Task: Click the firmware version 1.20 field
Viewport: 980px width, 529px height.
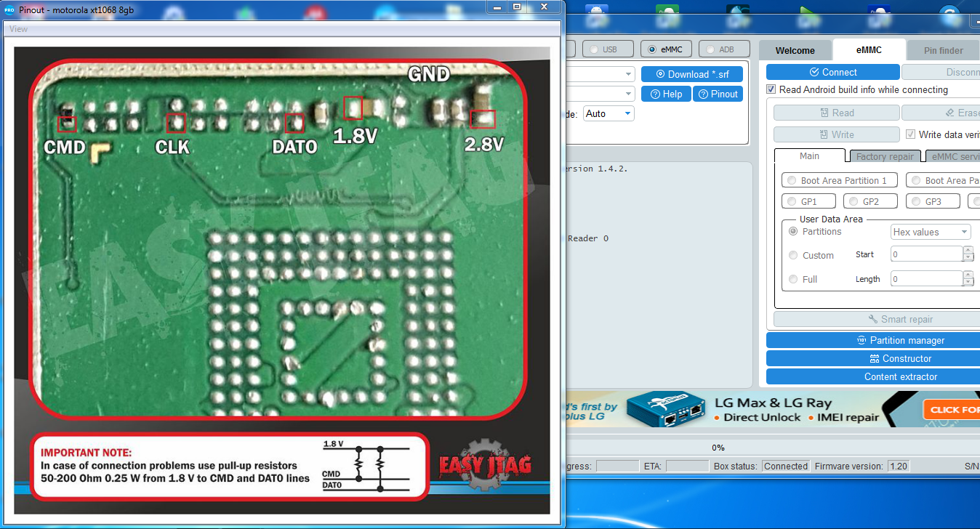Action: coord(899,467)
